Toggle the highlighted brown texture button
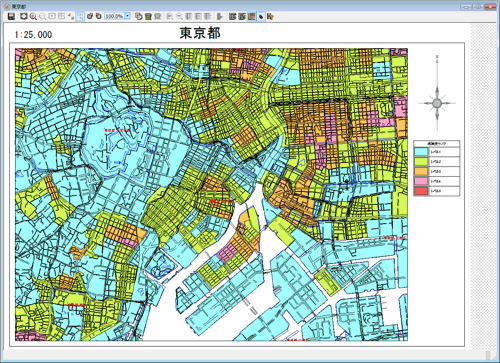The image size is (500, 363). [252, 16]
